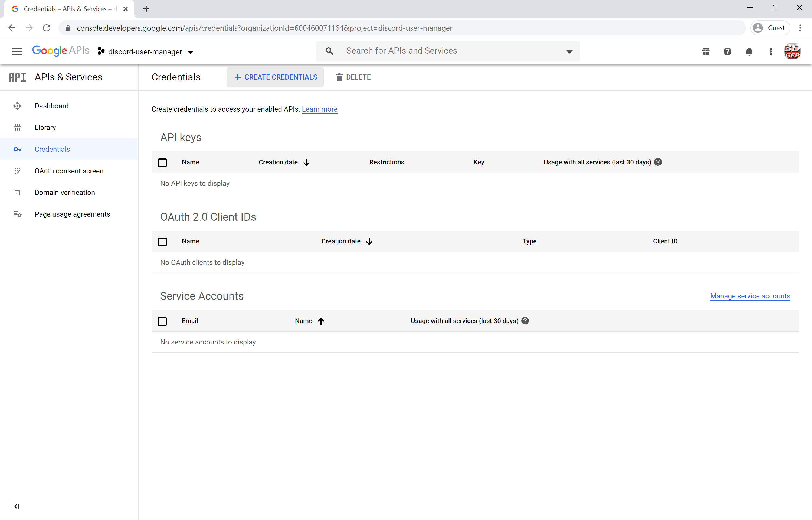Screen dimensions: 812x520
Task: Click the CREATE CREDENTIALS button
Action: tap(275, 77)
